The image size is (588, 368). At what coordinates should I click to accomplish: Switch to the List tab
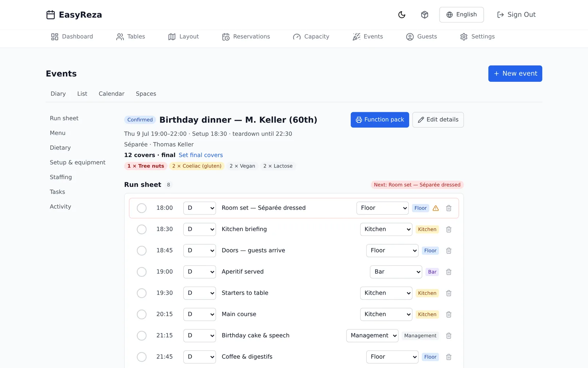click(82, 94)
